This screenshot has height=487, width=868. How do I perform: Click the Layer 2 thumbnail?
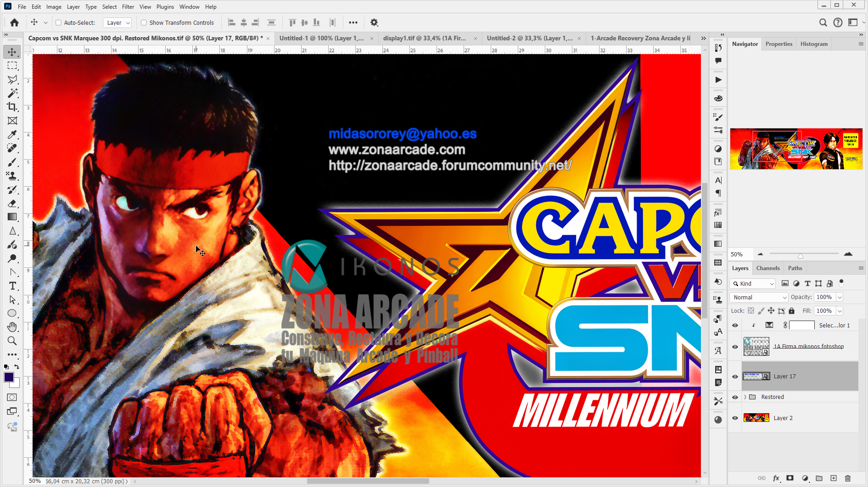756,418
